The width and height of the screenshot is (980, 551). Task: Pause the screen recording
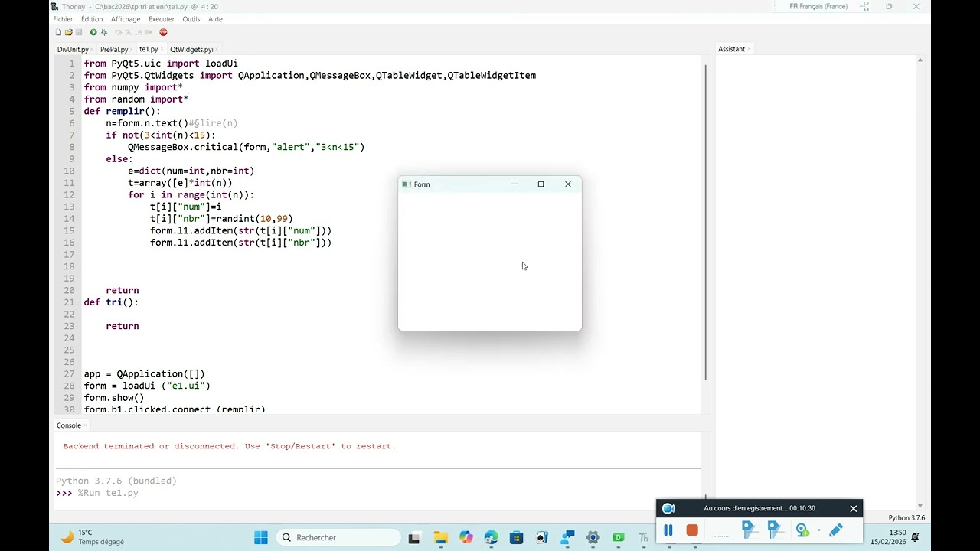(x=668, y=530)
